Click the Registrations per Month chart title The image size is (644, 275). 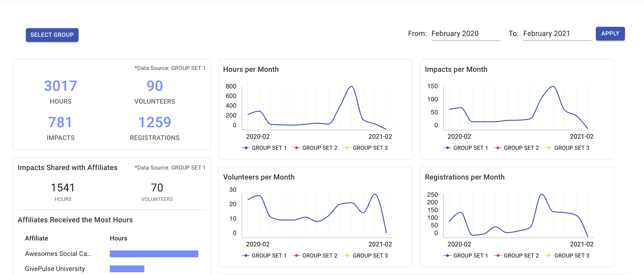point(465,177)
